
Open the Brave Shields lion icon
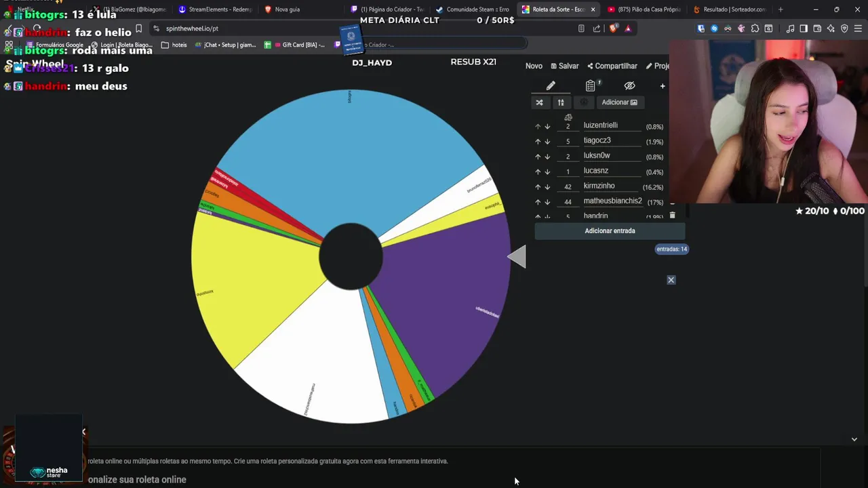coord(614,28)
